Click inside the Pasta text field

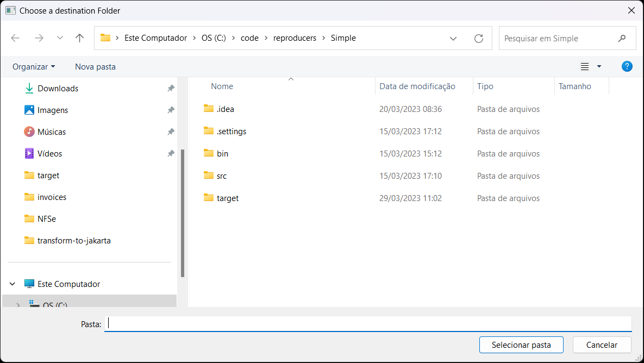click(x=326, y=323)
